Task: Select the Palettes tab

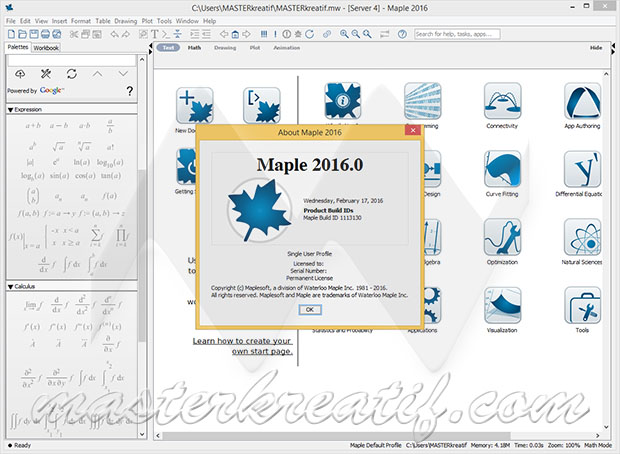Action: pos(18,47)
